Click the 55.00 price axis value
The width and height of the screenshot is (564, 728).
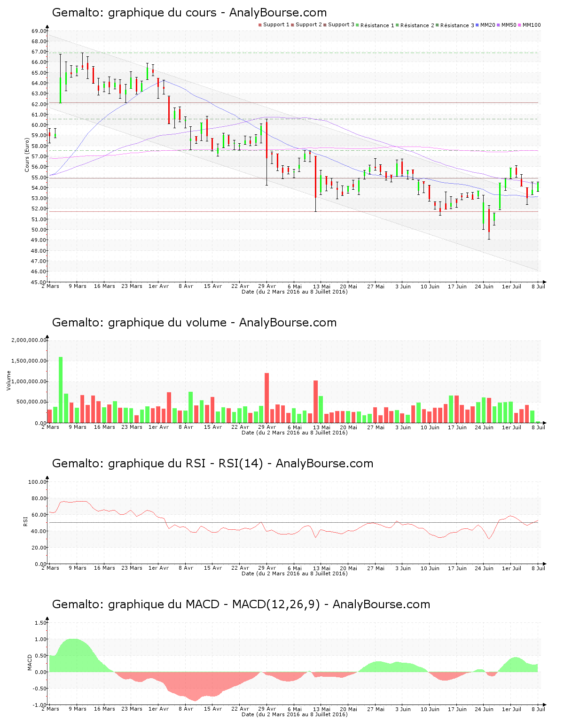coord(39,178)
